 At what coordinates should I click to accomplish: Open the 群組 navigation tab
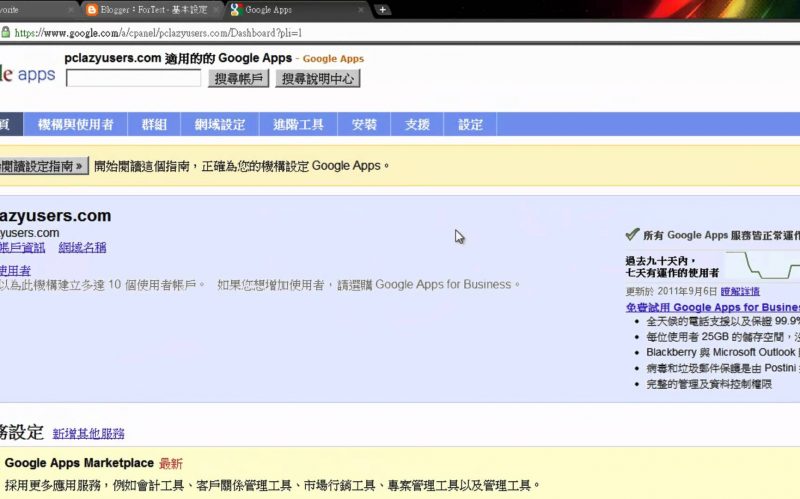(x=154, y=125)
